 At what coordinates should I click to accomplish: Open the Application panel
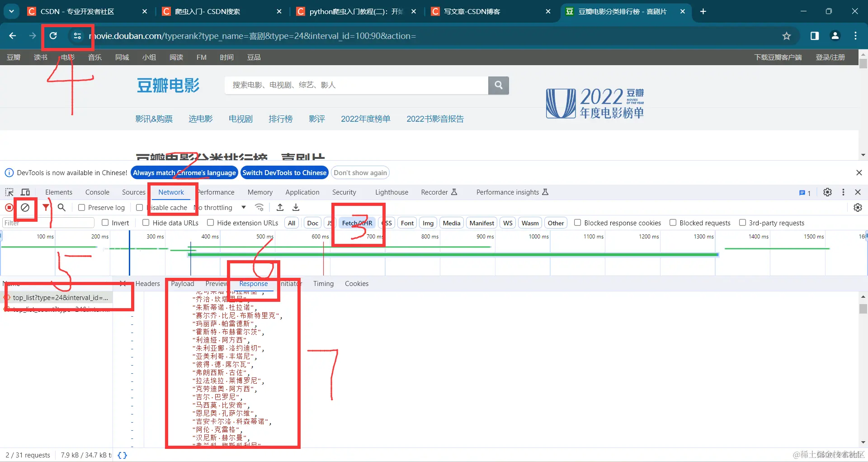[302, 192]
